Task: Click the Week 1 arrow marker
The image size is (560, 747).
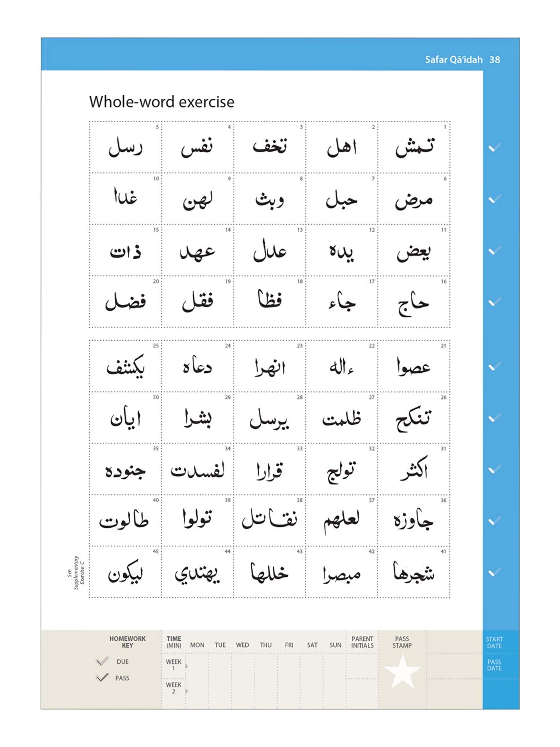Action: click(186, 666)
